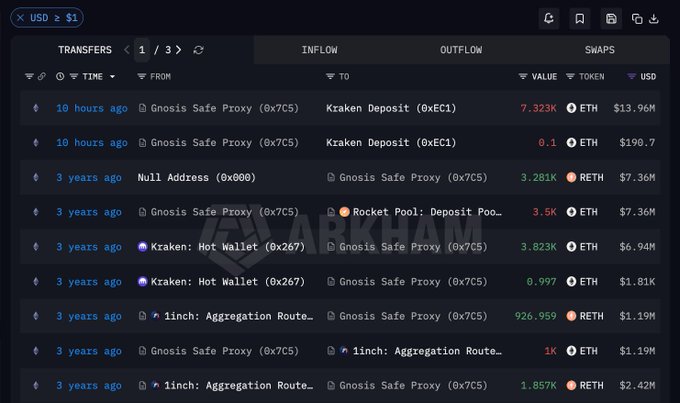Open 1inch Aggregation Router sender in 1.857K row
The width and height of the screenshot is (680, 403).
(x=239, y=386)
